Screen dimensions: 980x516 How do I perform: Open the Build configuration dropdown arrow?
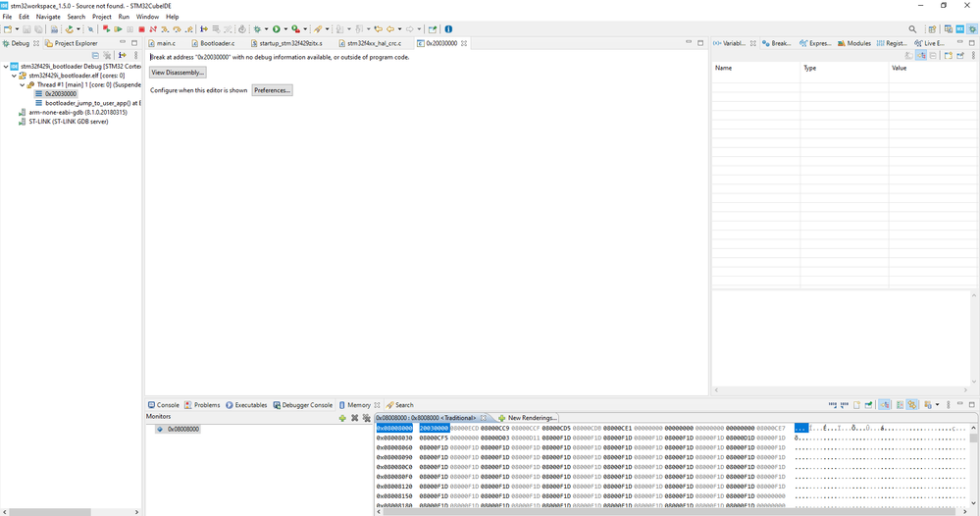pos(78,29)
